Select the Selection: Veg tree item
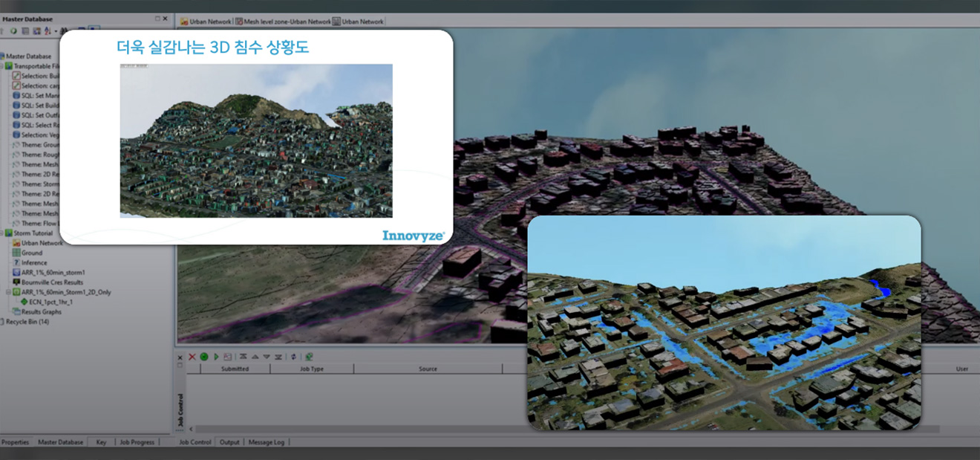Image resolution: width=980 pixels, height=460 pixels. [x=36, y=135]
